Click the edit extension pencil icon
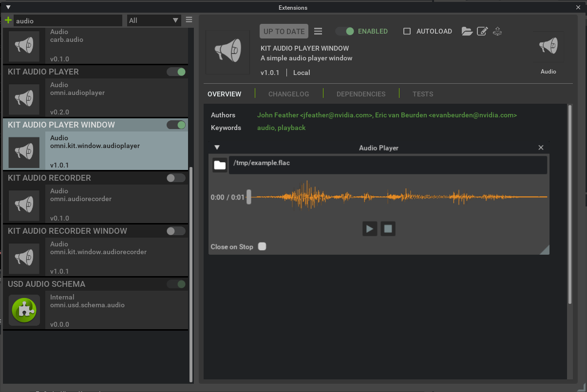This screenshot has height=392, width=587. 482,31
